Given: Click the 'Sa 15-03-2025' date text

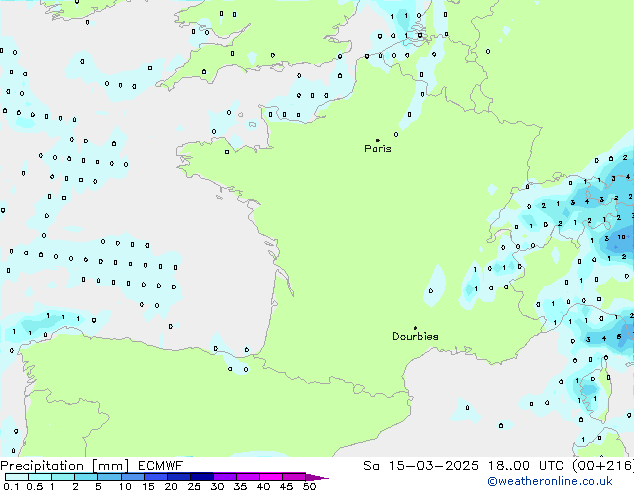Looking at the screenshot, I should pyautogui.click(x=421, y=466).
